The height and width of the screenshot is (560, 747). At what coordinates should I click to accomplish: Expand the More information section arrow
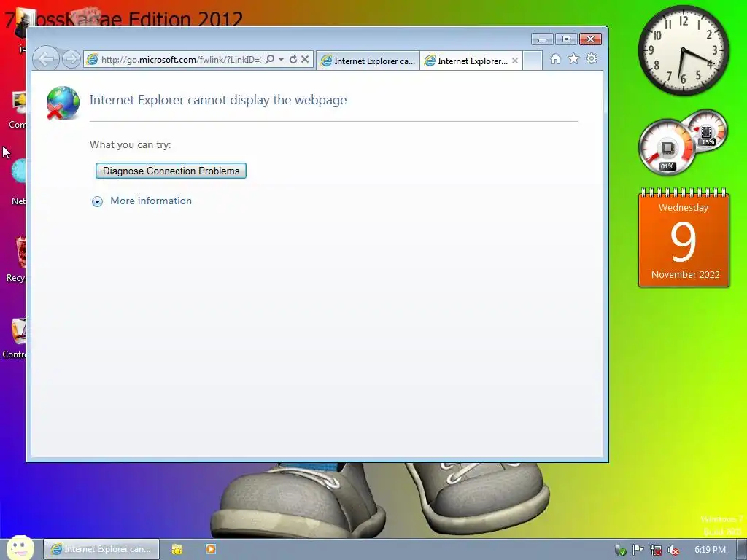pyautogui.click(x=97, y=201)
